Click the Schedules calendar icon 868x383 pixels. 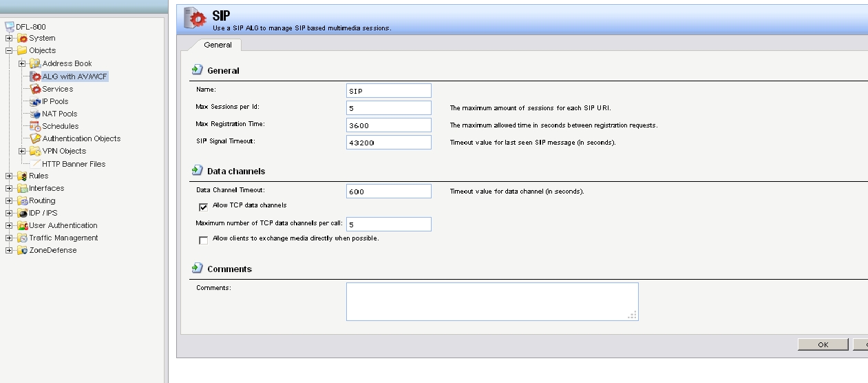click(36, 126)
